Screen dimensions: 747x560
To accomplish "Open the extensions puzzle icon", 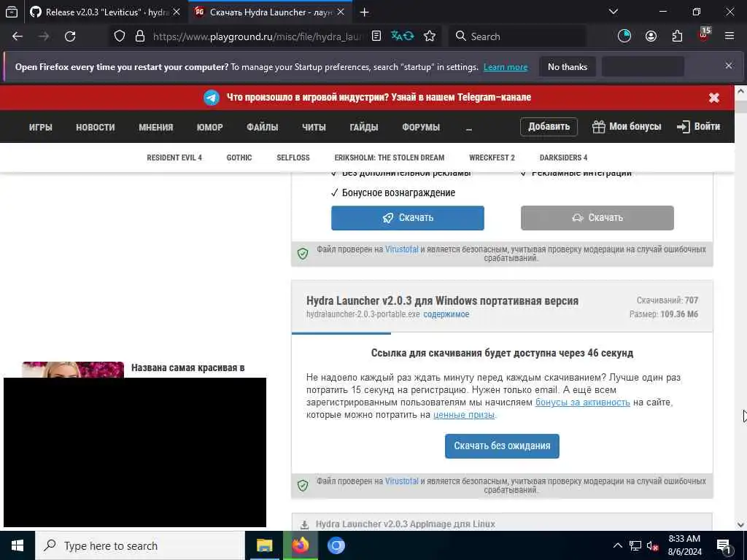I will pyautogui.click(x=677, y=36).
